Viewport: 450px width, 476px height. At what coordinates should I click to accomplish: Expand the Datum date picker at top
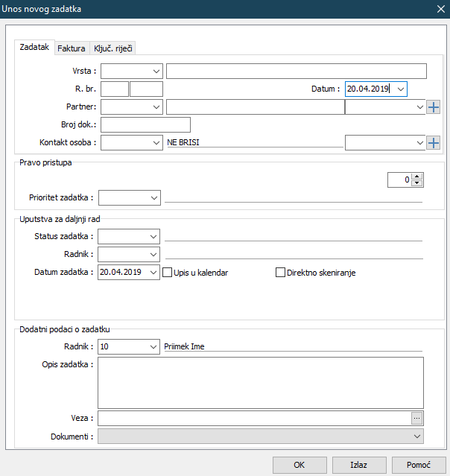(401, 89)
